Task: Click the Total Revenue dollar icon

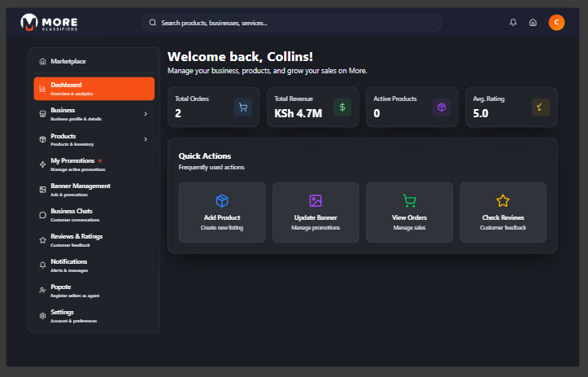Action: point(342,107)
